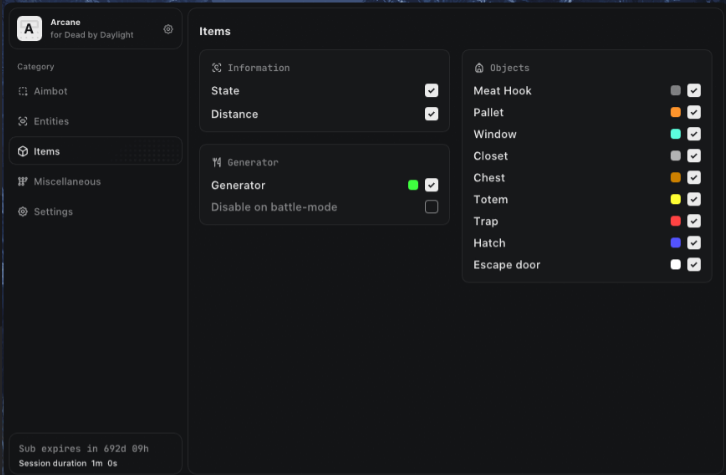Click the Entities sidebar icon
The image size is (726, 475).
[x=23, y=122]
